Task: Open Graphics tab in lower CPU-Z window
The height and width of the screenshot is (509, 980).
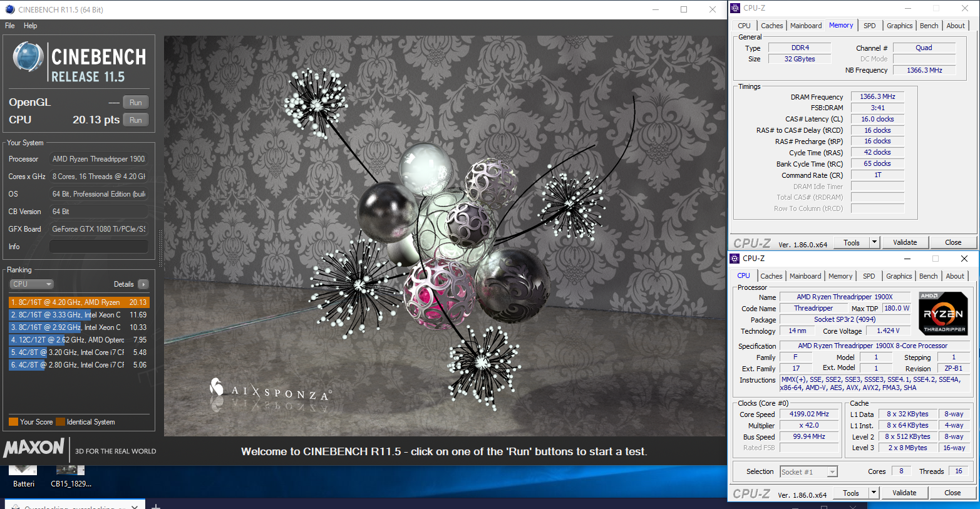Action: tap(899, 276)
